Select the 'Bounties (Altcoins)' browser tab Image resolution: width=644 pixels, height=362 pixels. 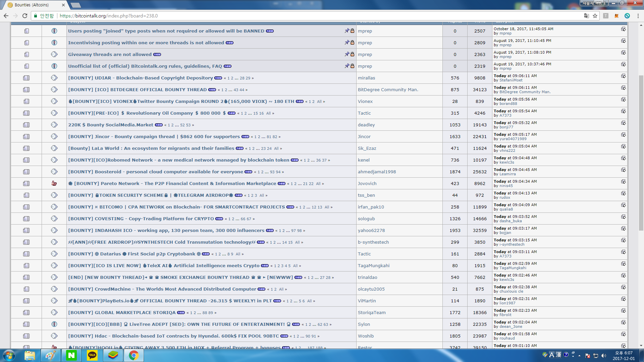point(35,5)
